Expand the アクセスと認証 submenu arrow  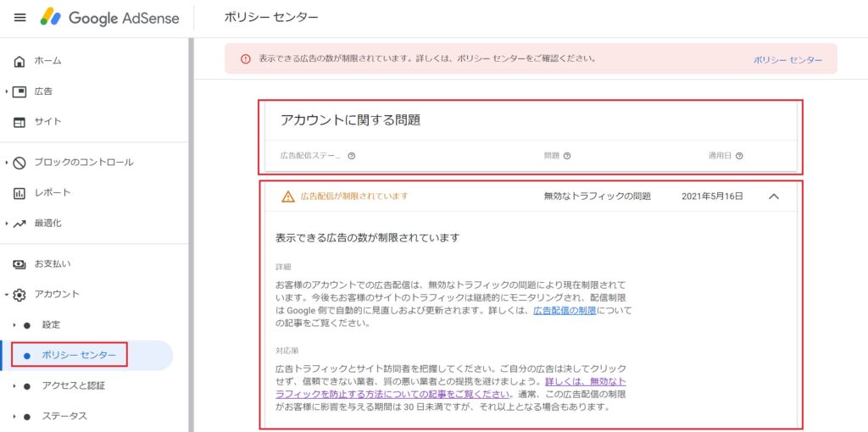pos(14,386)
